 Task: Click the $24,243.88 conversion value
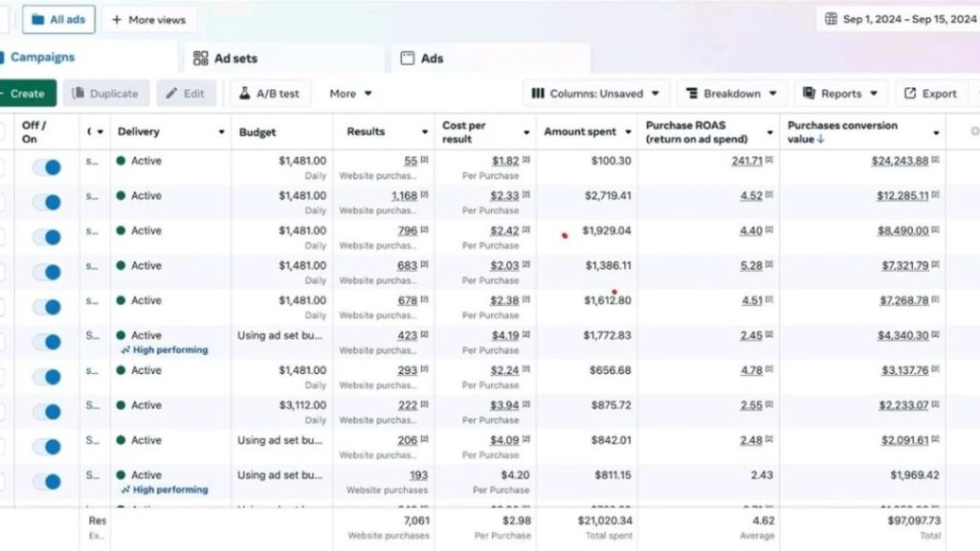point(900,161)
